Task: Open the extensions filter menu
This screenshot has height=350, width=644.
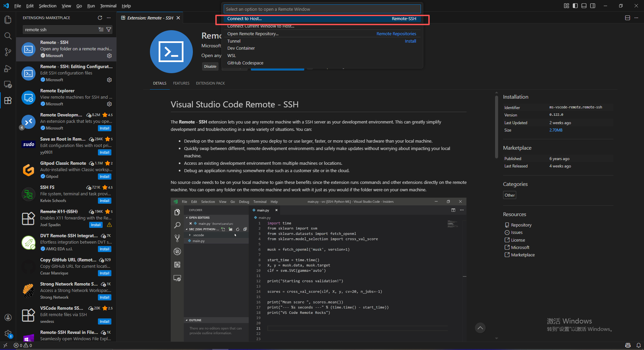Action: (109, 30)
